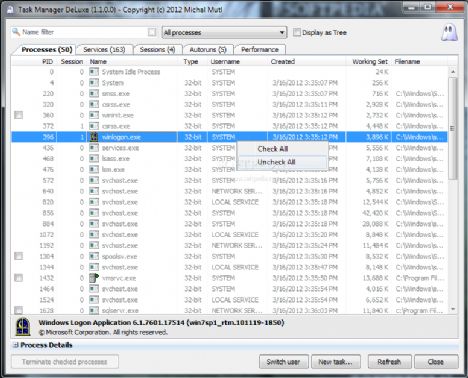Sort by the Session column header
Viewport: 468px width, 378px height.
pos(72,62)
